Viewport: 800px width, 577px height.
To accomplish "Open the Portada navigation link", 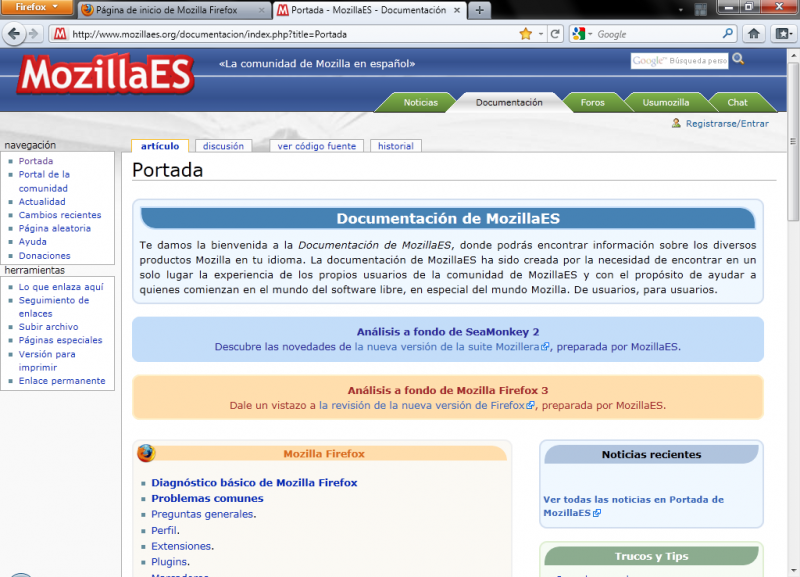I will pos(36,161).
